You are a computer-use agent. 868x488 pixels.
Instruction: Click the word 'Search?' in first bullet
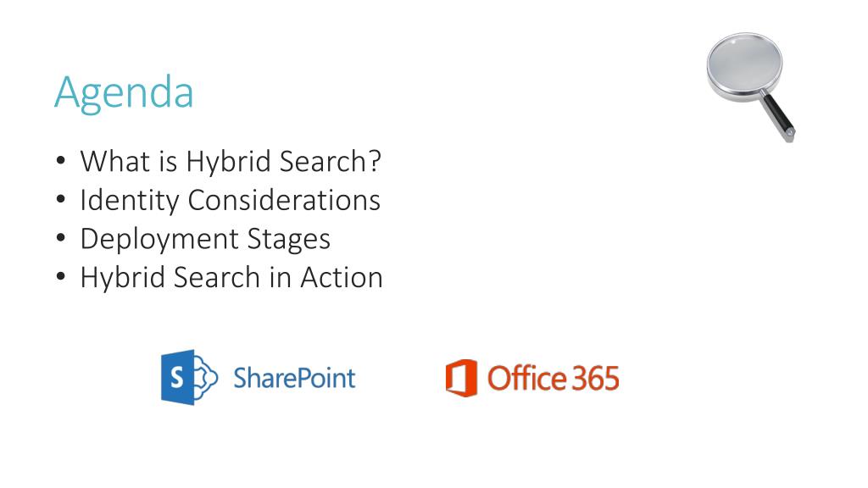(x=331, y=162)
